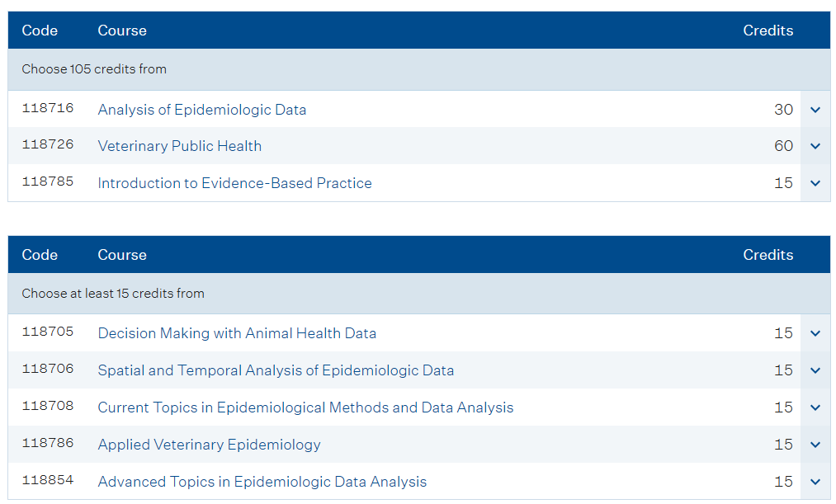Expand Decision Making with Animal Health Data chevron
836x504 pixels.
tap(815, 333)
